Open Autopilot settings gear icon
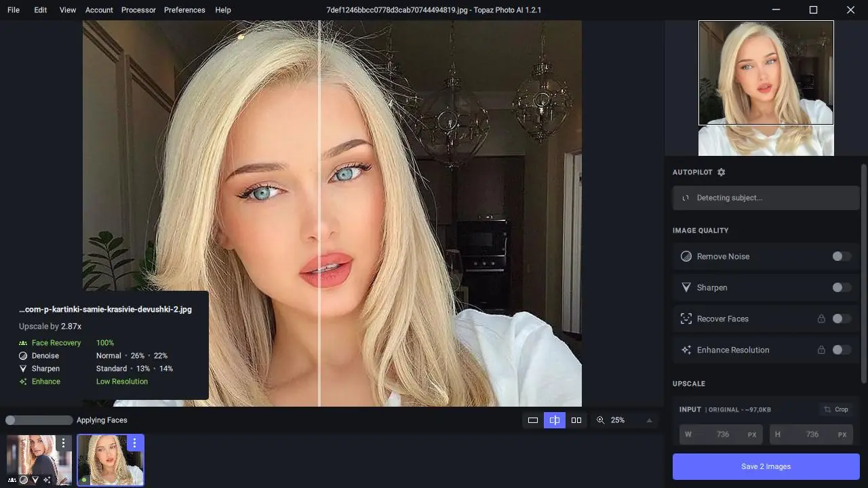 (x=721, y=172)
